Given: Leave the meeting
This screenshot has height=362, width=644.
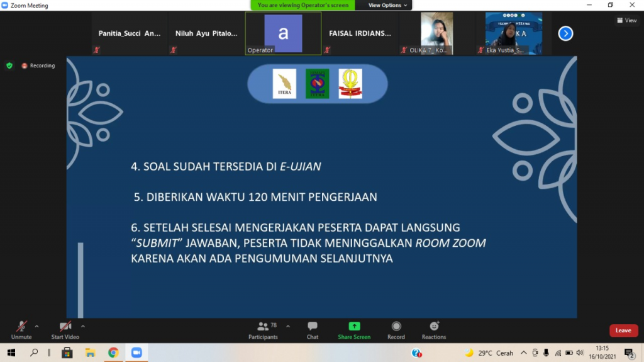Looking at the screenshot, I should click(623, 331).
